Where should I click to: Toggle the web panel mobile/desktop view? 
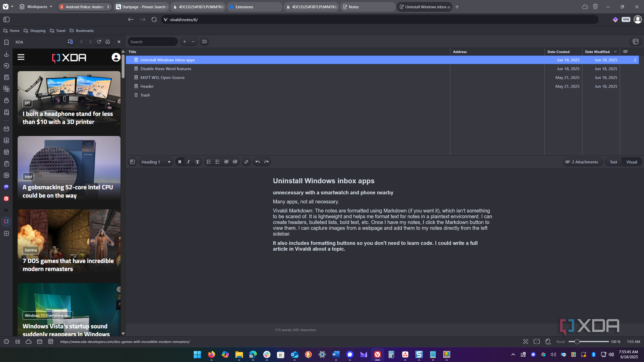coord(70,42)
